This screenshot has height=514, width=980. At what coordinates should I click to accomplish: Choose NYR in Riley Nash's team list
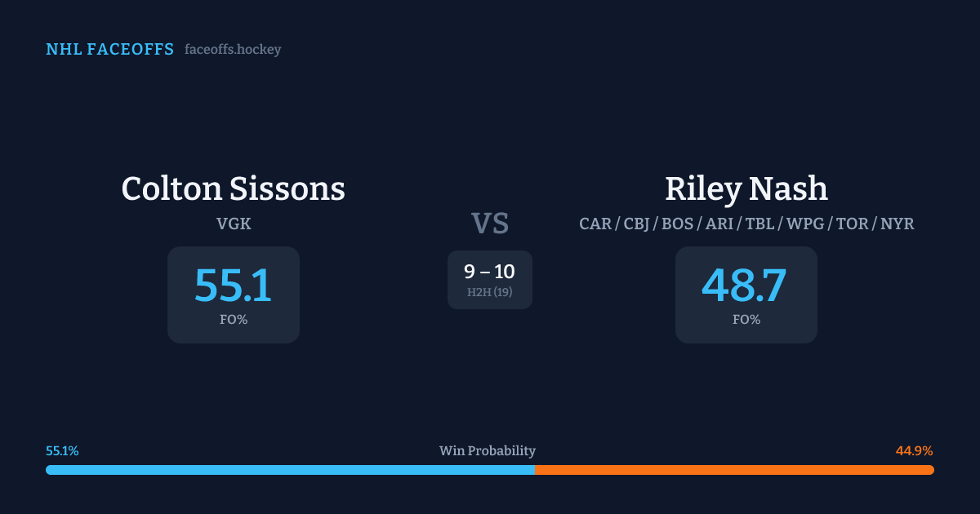[897, 224]
